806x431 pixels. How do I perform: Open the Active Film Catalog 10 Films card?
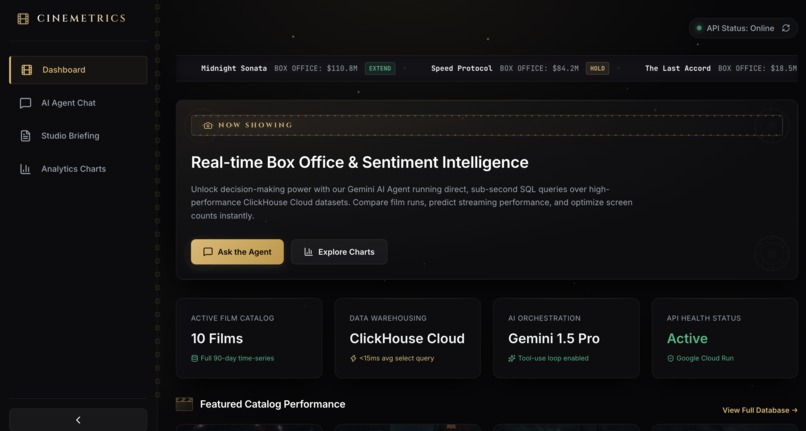249,338
